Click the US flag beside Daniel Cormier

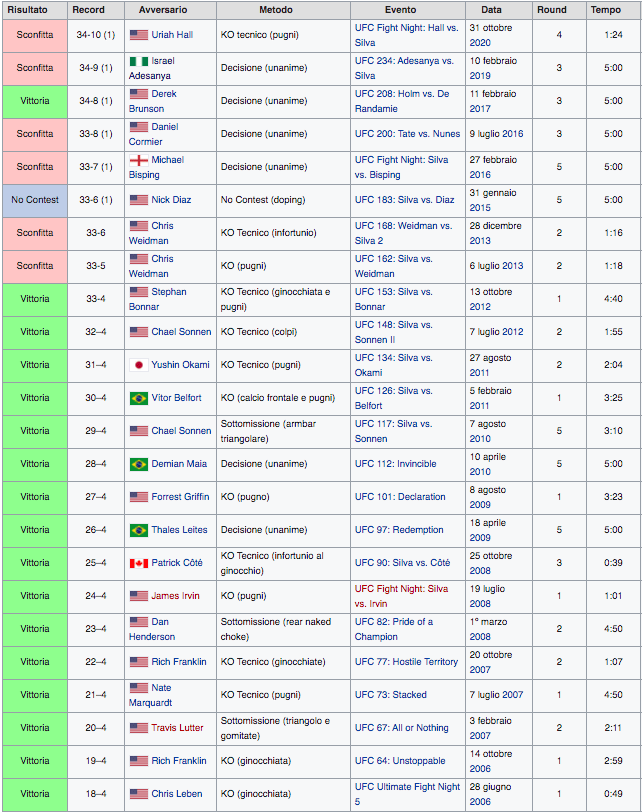point(139,127)
